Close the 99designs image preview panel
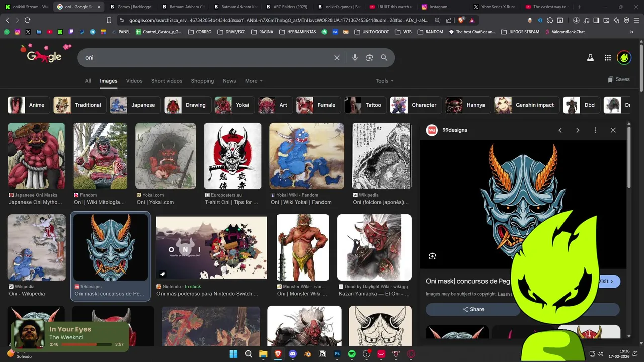 click(613, 130)
